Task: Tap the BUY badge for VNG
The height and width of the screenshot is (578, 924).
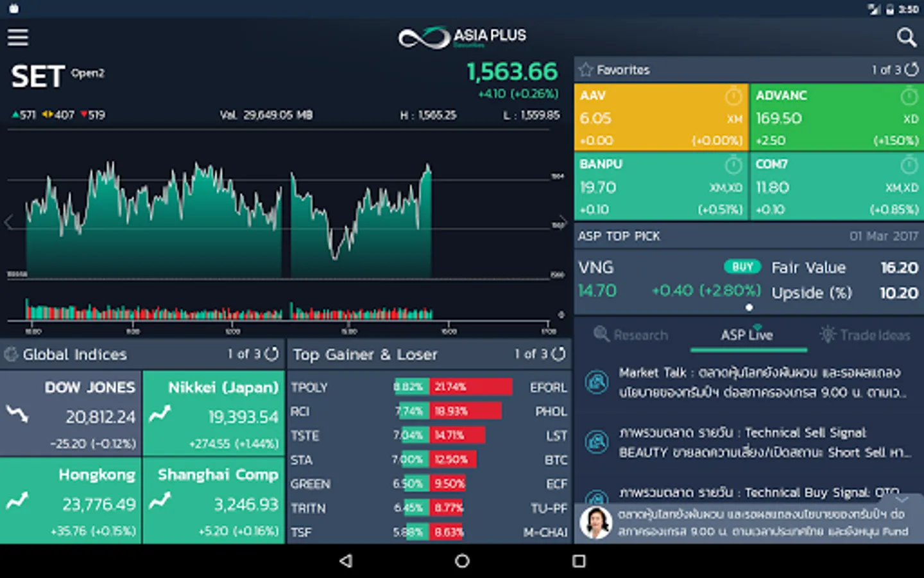Action: [742, 267]
